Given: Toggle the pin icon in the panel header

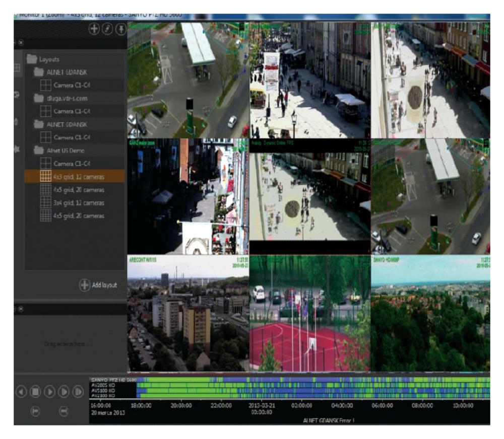Looking at the screenshot, I should (121, 29).
